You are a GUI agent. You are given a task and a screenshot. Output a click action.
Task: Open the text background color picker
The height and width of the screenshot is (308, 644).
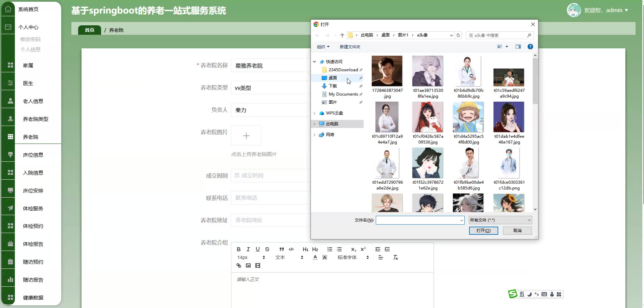coord(325,257)
